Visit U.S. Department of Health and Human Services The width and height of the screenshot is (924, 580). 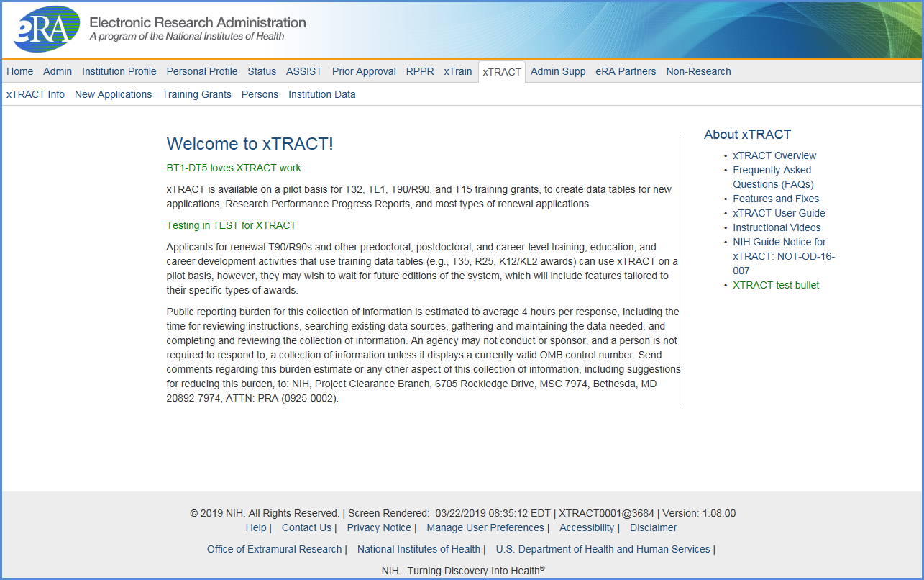pyautogui.click(x=603, y=549)
